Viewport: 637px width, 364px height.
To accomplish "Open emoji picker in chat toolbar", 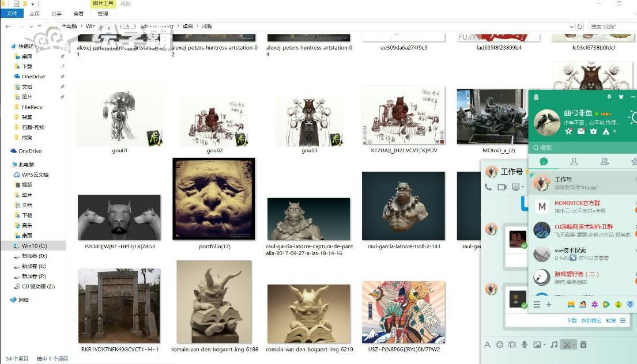I will pyautogui.click(x=500, y=344).
